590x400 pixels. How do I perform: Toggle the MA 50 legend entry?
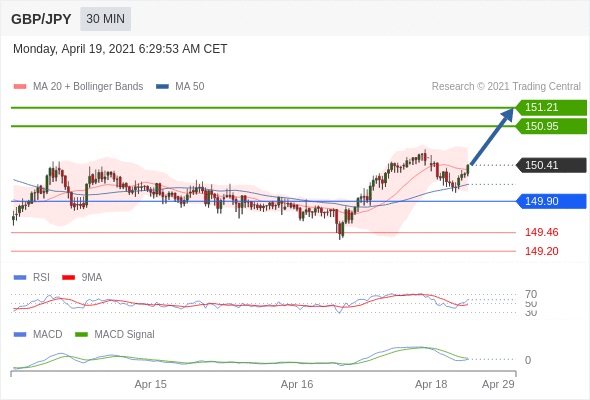[x=180, y=87]
